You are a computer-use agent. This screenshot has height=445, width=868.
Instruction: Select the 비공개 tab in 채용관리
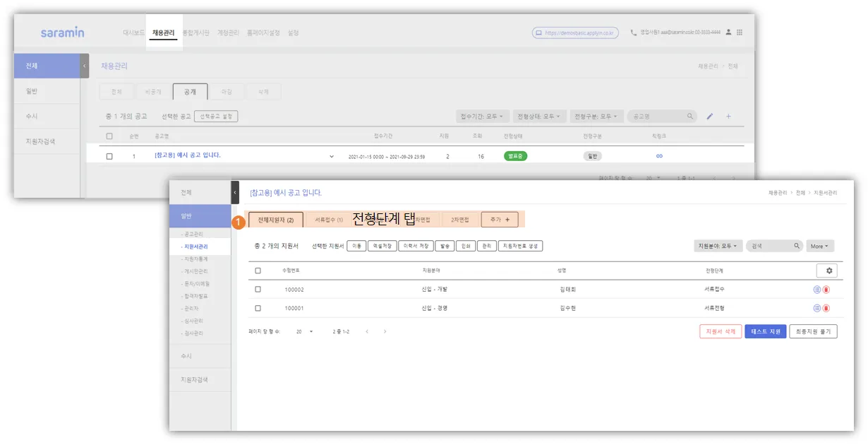click(153, 92)
